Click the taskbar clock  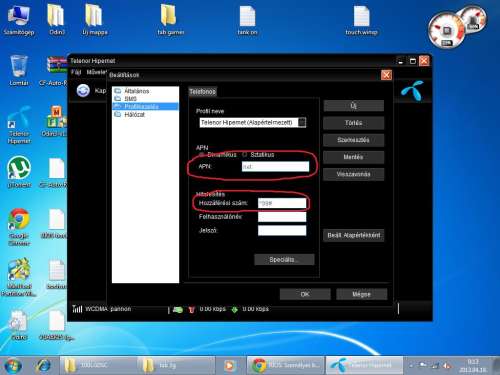pos(473,366)
